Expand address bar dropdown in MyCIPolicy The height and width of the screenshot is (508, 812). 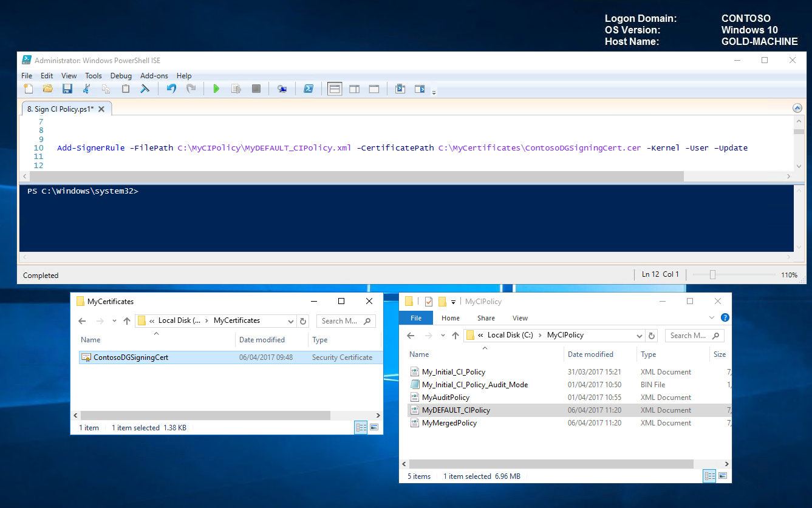point(639,336)
